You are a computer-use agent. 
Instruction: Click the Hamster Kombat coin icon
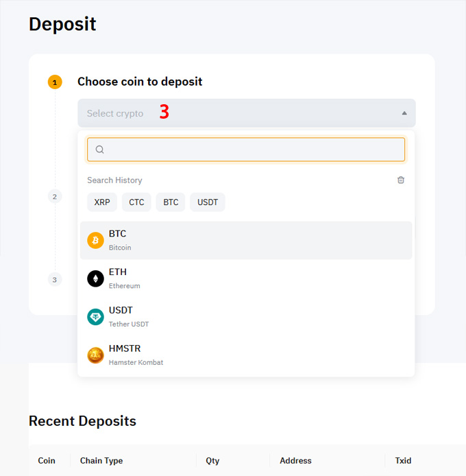(x=95, y=355)
